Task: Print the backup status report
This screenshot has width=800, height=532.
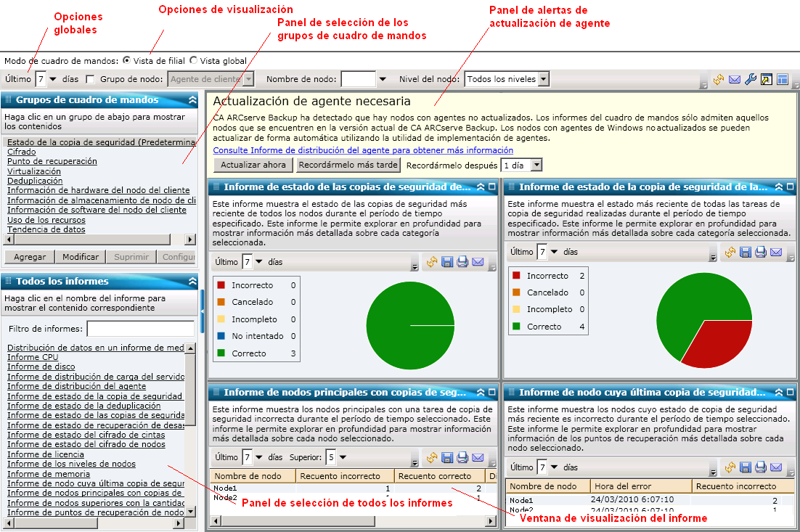Action: (462, 262)
